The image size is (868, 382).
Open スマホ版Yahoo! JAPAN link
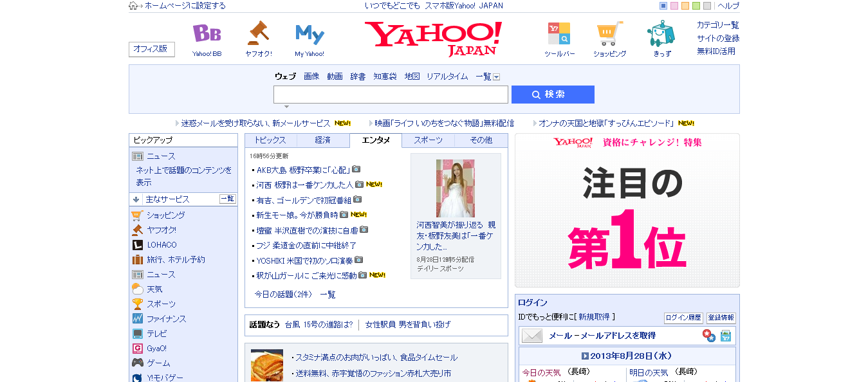click(464, 6)
